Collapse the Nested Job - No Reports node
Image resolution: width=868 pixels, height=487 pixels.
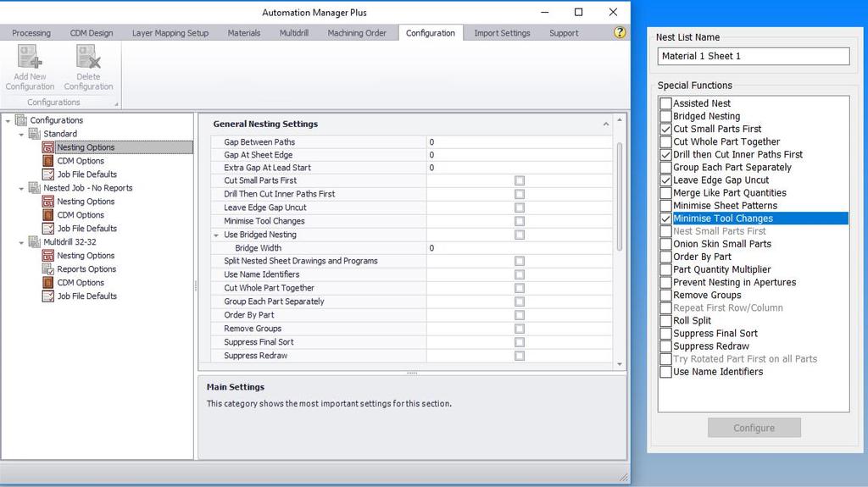[21, 188]
